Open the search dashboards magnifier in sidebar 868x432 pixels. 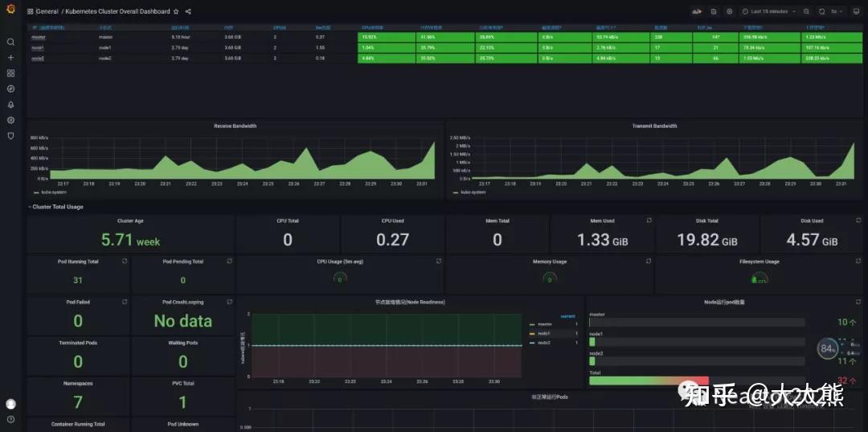tap(10, 42)
